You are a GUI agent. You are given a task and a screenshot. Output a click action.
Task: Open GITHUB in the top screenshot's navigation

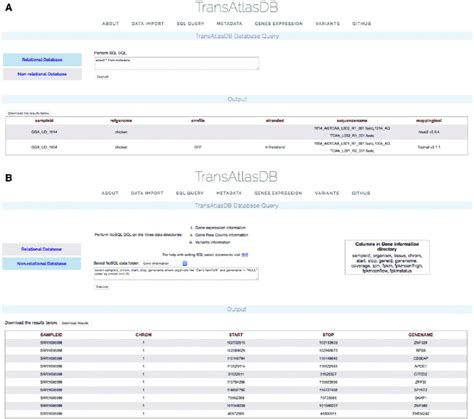point(362,24)
